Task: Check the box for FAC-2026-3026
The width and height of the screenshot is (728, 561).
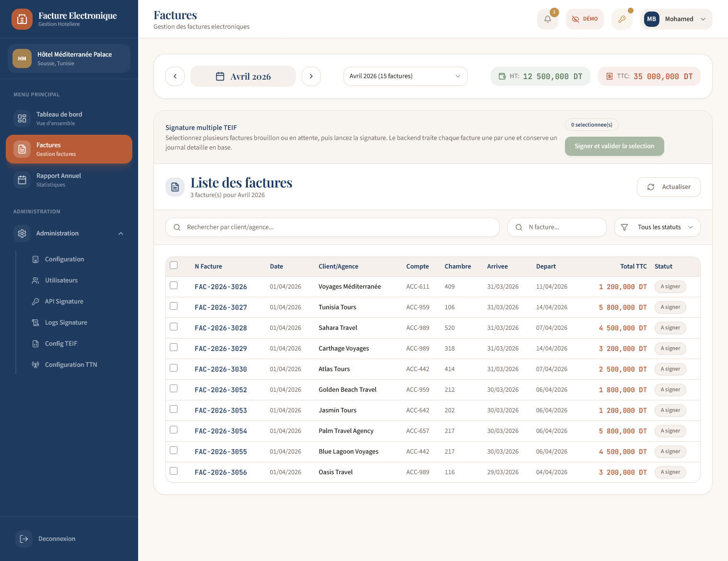Action: 174,286
